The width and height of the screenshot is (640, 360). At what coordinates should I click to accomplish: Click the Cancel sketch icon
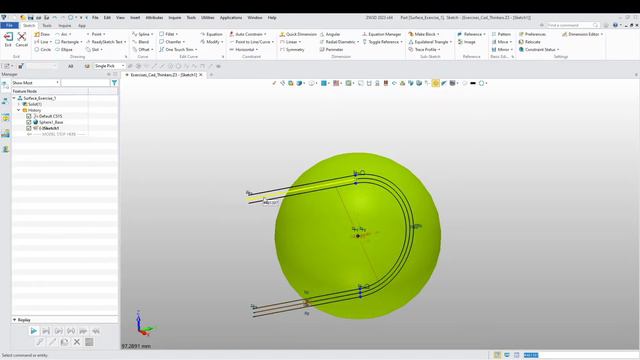tap(22, 38)
